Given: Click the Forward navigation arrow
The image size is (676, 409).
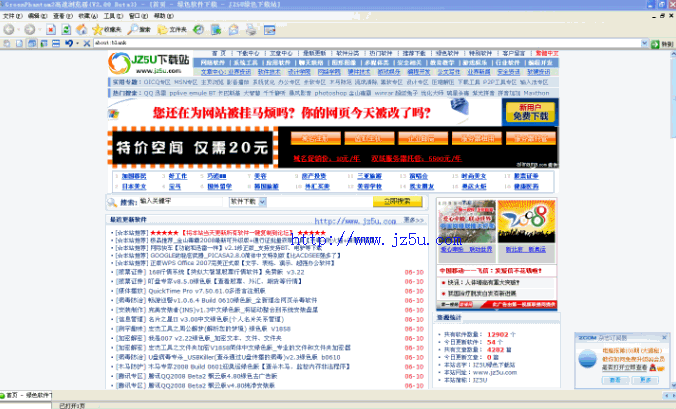Looking at the screenshot, I should (x=29, y=29).
